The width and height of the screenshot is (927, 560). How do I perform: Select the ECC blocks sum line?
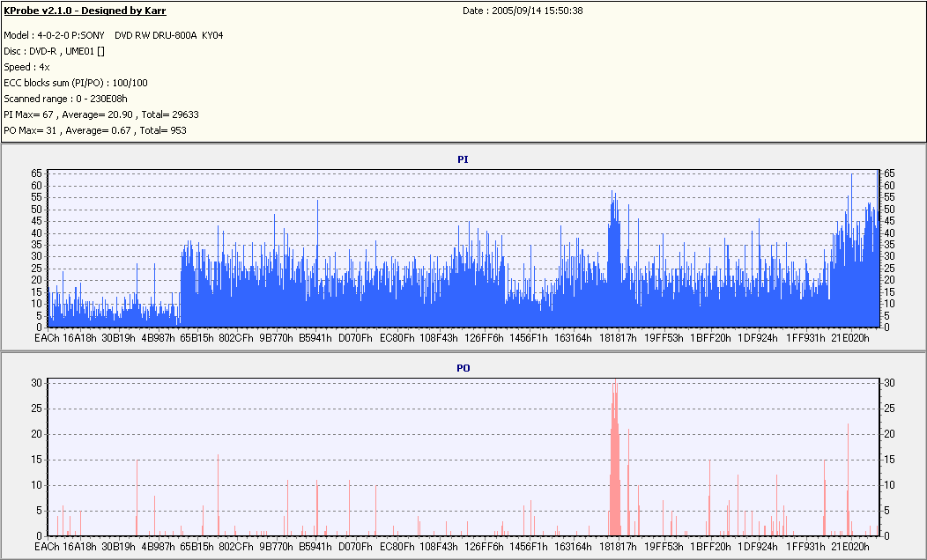pos(76,84)
